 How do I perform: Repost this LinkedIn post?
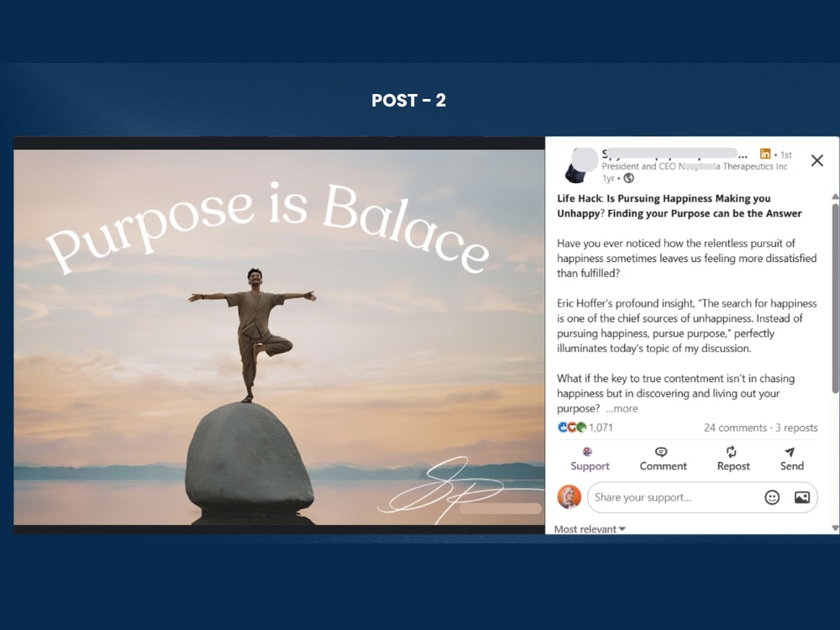732,459
